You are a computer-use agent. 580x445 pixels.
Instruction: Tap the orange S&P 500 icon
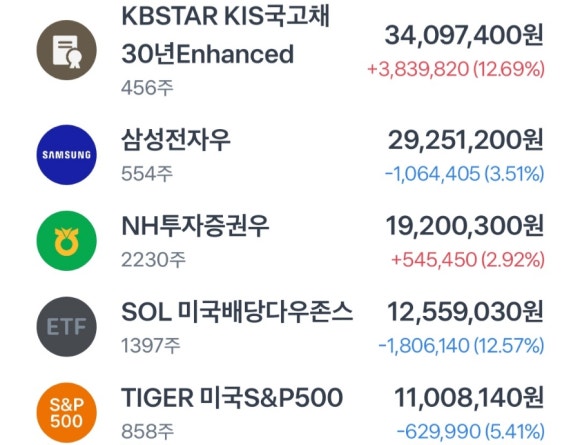click(67, 413)
